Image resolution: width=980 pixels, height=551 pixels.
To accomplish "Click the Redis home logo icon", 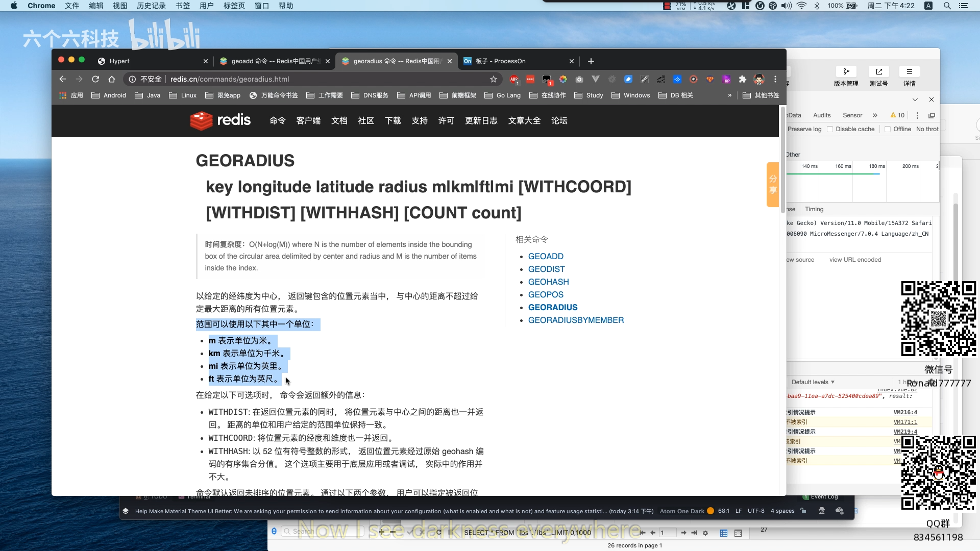I will click(x=201, y=120).
